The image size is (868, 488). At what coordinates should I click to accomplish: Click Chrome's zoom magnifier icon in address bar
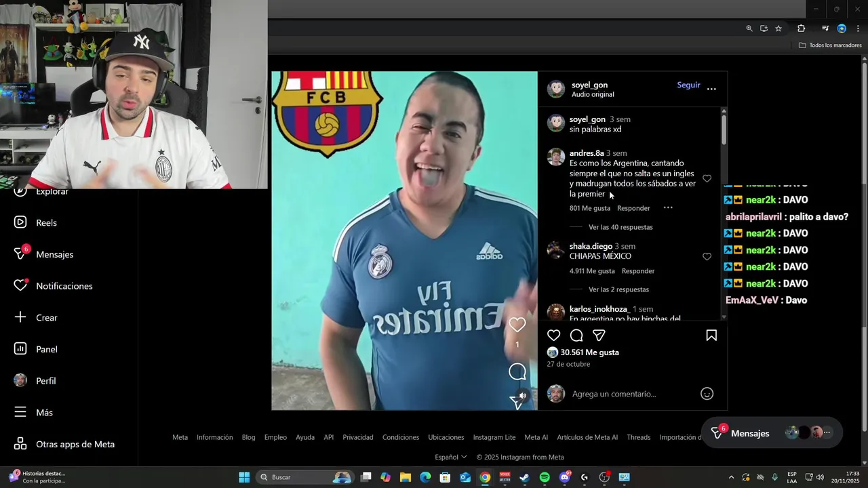[749, 28]
